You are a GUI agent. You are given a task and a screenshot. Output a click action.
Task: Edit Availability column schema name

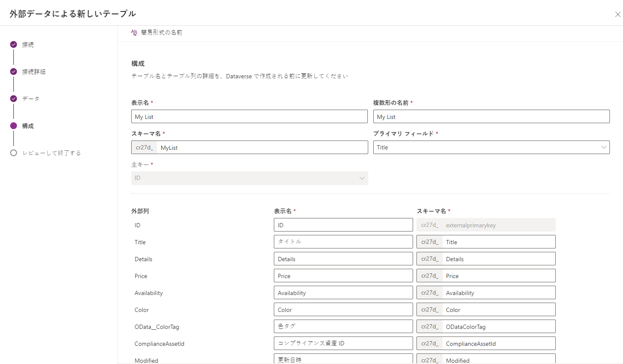[499, 292]
